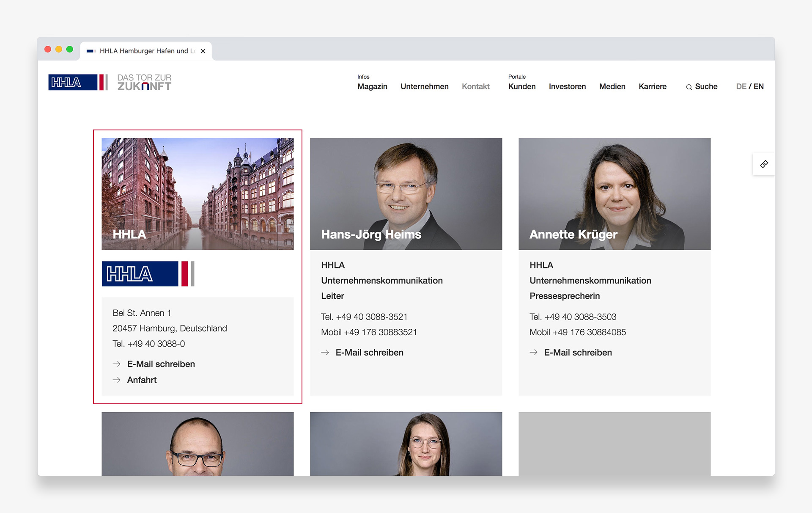The height and width of the screenshot is (513, 812).
Task: Click the HHLA Speicherstadt building photo
Action: (198, 194)
